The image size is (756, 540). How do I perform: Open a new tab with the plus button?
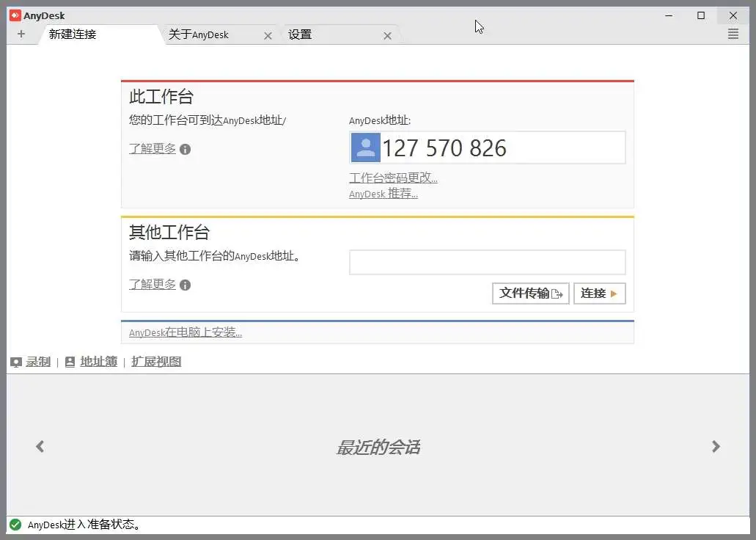coord(22,34)
